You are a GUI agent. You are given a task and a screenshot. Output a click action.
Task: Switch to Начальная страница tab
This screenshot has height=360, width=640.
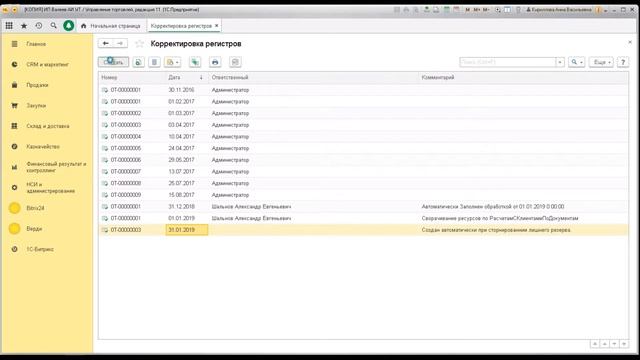111,26
